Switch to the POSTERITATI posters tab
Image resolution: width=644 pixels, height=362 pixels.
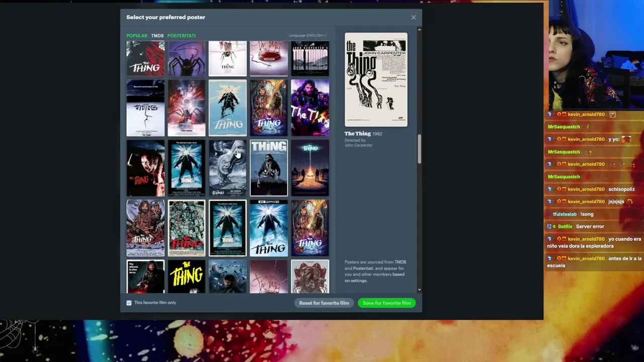[182, 36]
